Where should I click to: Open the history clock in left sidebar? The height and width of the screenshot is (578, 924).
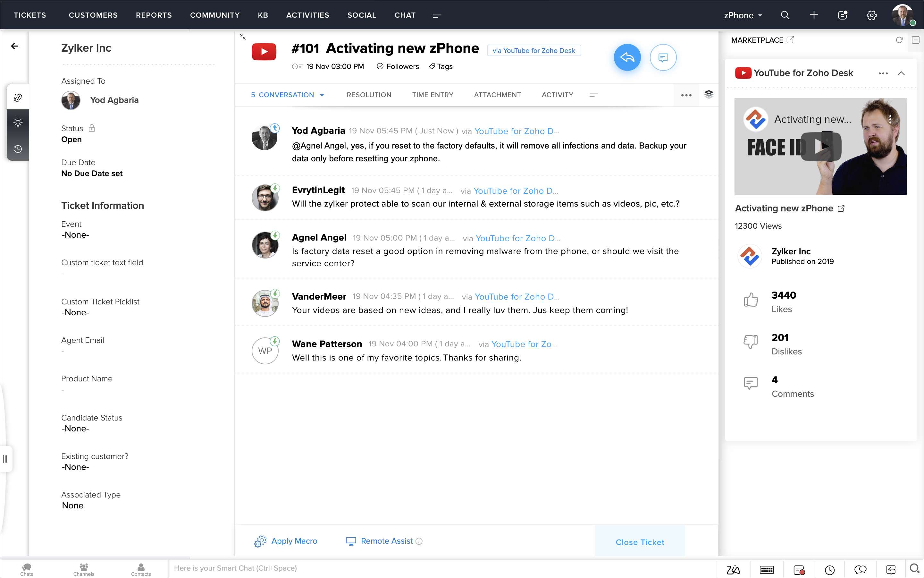coord(18,149)
